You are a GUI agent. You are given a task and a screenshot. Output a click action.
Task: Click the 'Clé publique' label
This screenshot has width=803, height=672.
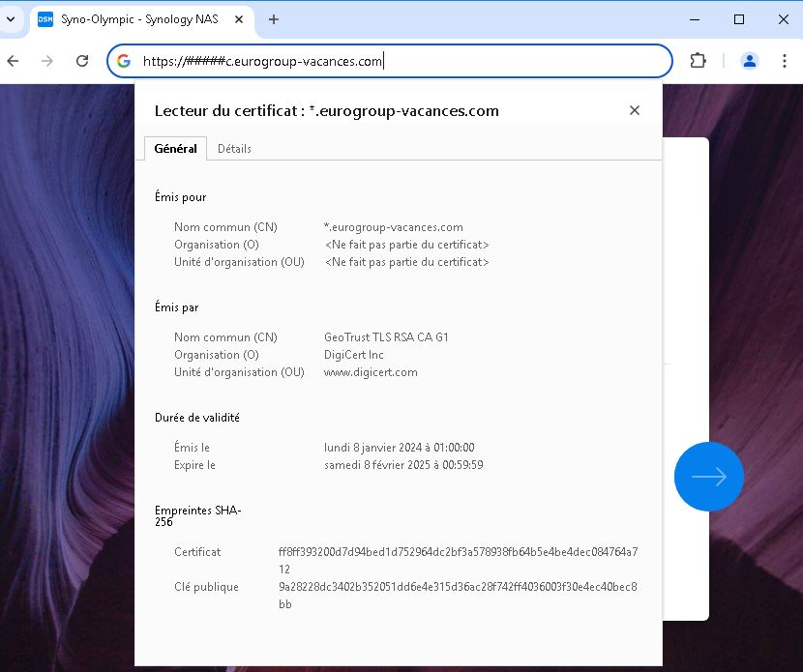click(x=206, y=587)
